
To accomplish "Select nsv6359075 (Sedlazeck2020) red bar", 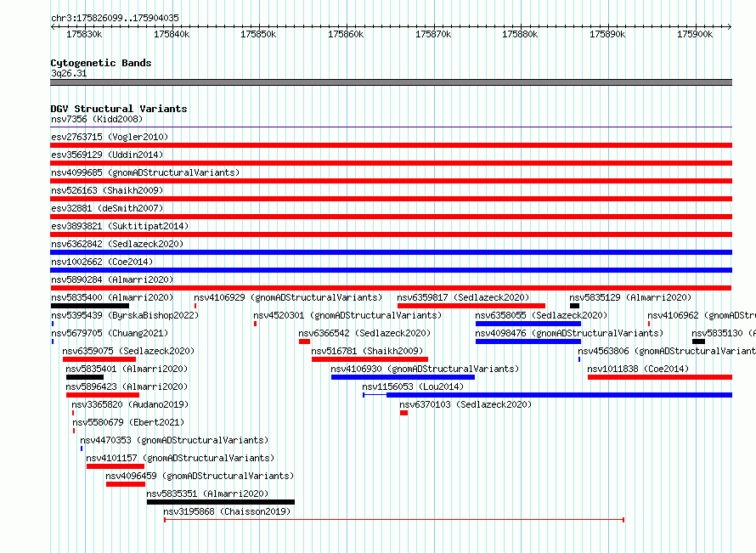I will pyautogui.click(x=99, y=359).
